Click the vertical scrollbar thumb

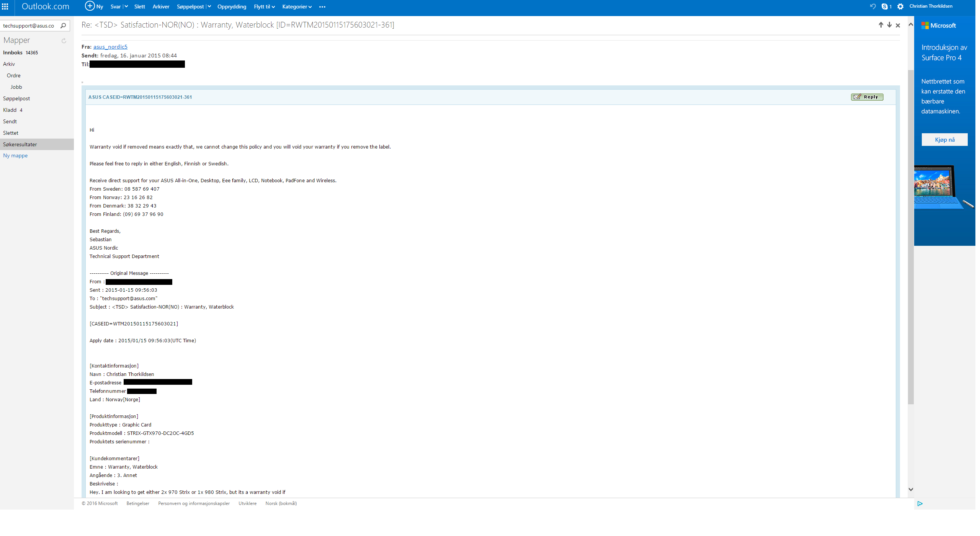[x=911, y=237]
